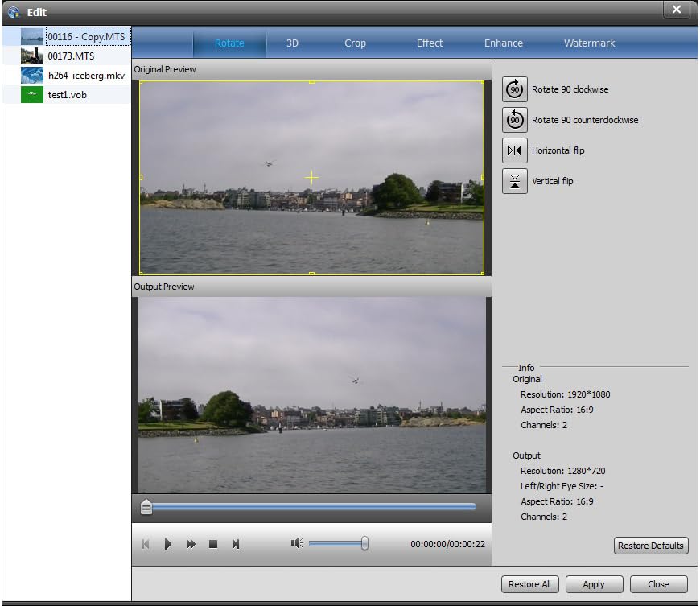This screenshot has width=700, height=606.
Task: Stop the video playback
Action: 213,544
